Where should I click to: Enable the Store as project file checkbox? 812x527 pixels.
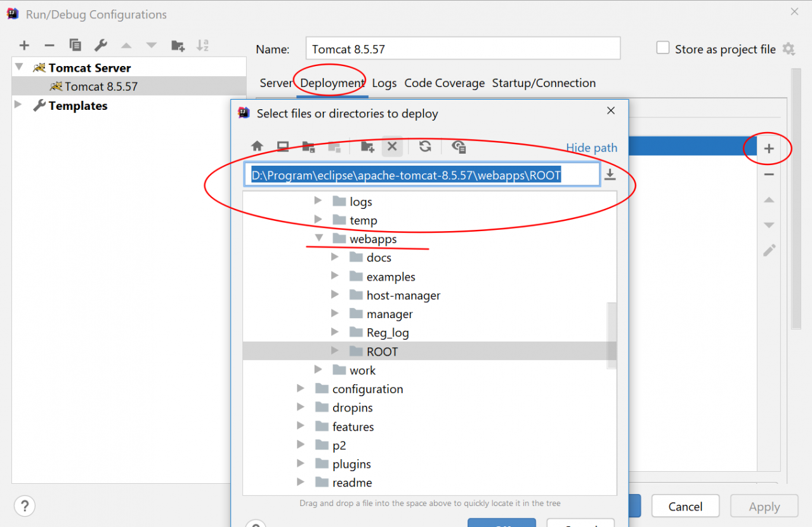(663, 48)
